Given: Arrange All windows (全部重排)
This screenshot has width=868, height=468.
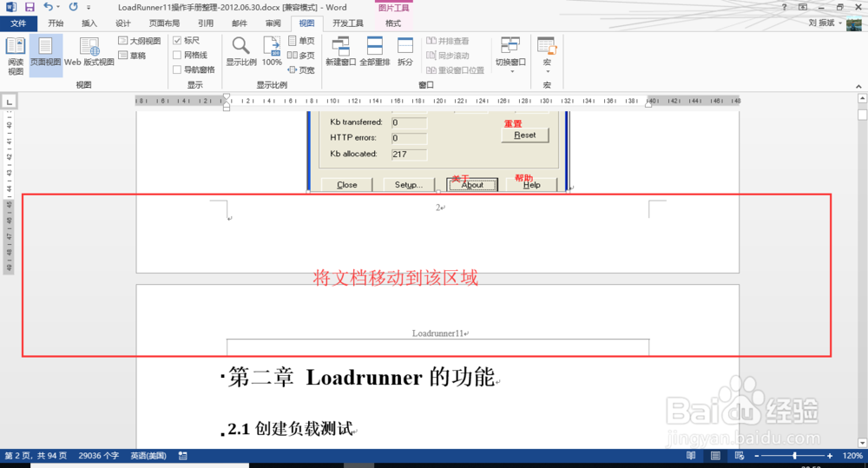Looking at the screenshot, I should (x=375, y=51).
